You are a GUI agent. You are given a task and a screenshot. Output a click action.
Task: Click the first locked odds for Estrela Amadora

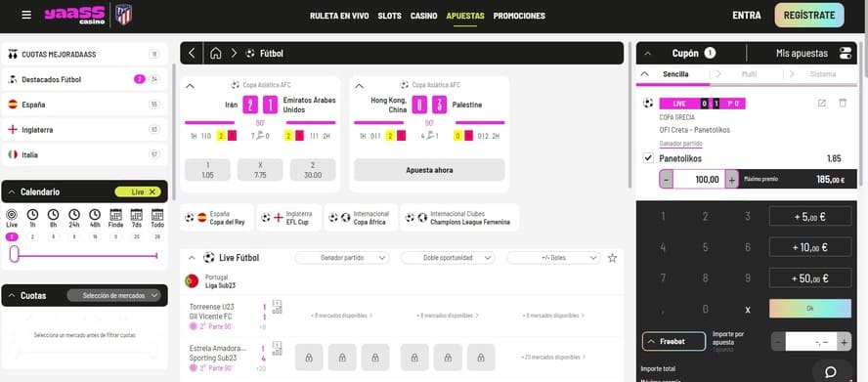[x=309, y=358]
